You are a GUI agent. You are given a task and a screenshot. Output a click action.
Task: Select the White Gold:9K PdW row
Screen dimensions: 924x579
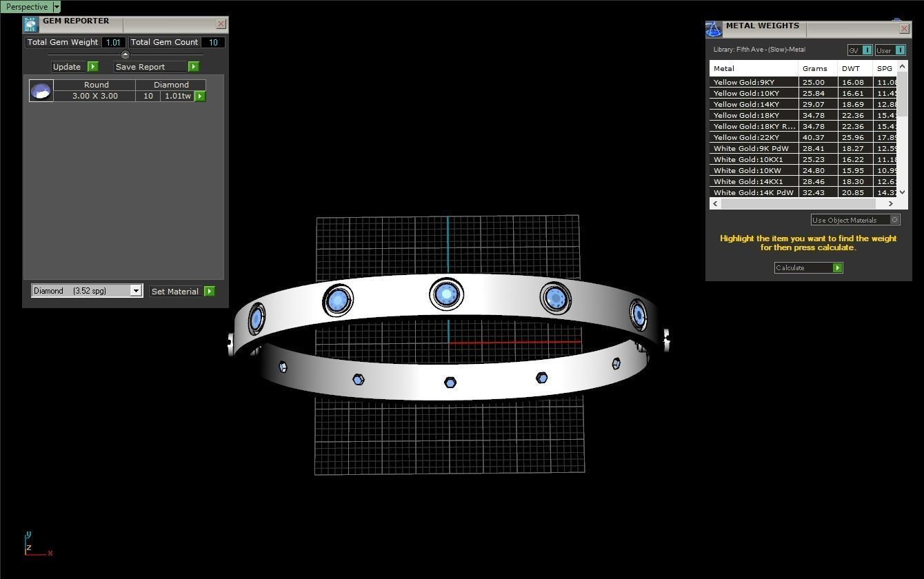click(x=803, y=148)
